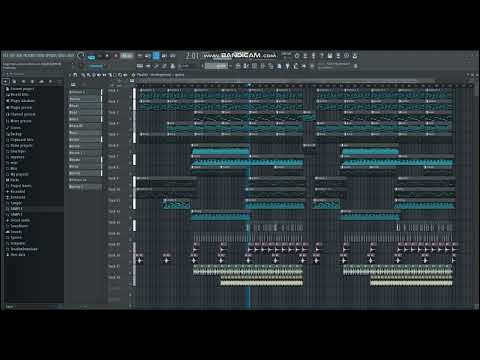Select the first pattern in picker list
This screenshot has height=360, width=480.
(x=85, y=92)
